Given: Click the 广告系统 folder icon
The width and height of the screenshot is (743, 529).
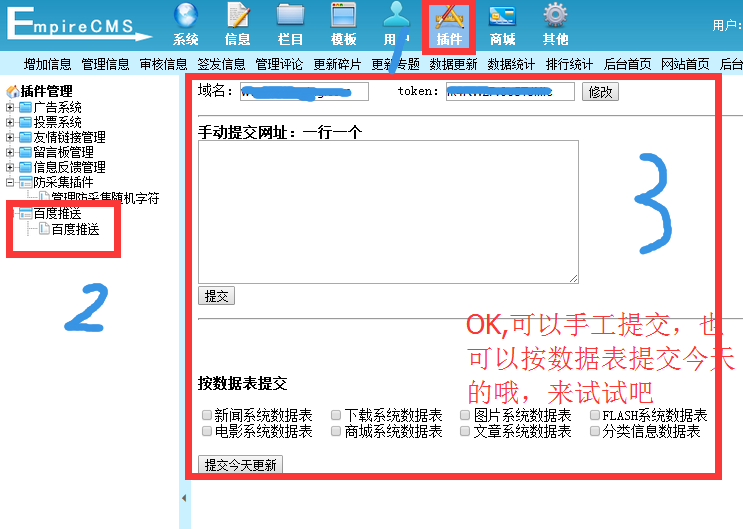Looking at the screenshot, I should point(25,107).
